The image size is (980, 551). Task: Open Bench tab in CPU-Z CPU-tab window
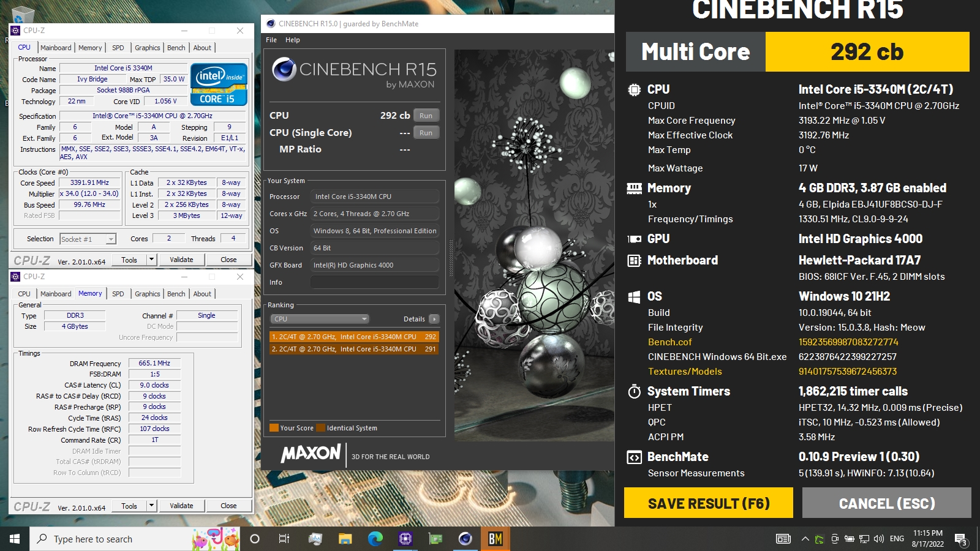tap(176, 48)
